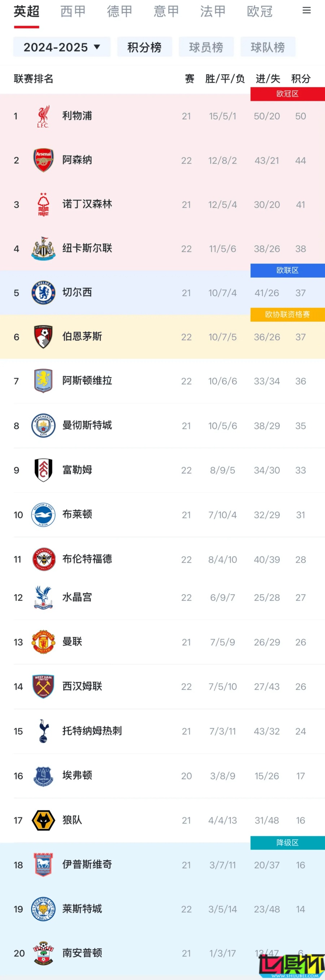
Task: Select the Tottenham Hotspur cockerel badge
Action: tap(43, 731)
